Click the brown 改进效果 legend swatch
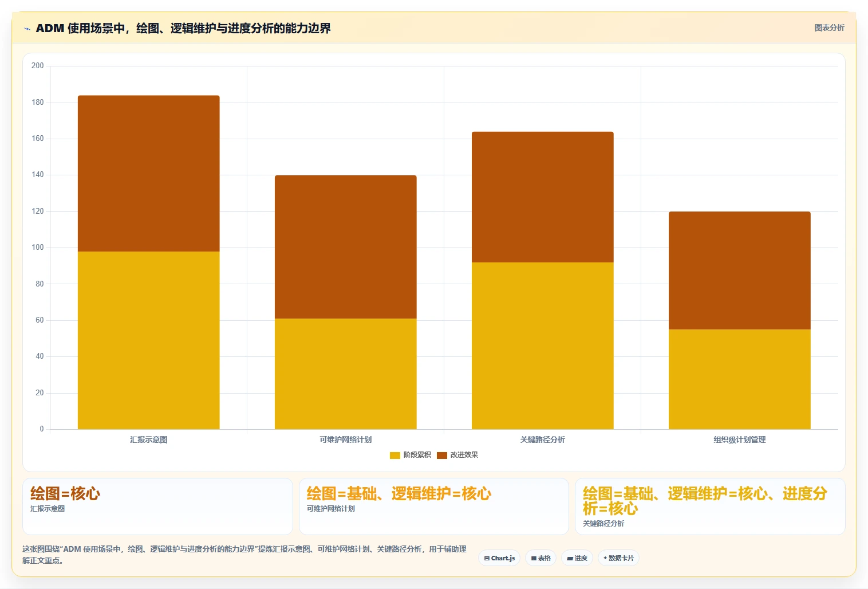 pos(442,456)
